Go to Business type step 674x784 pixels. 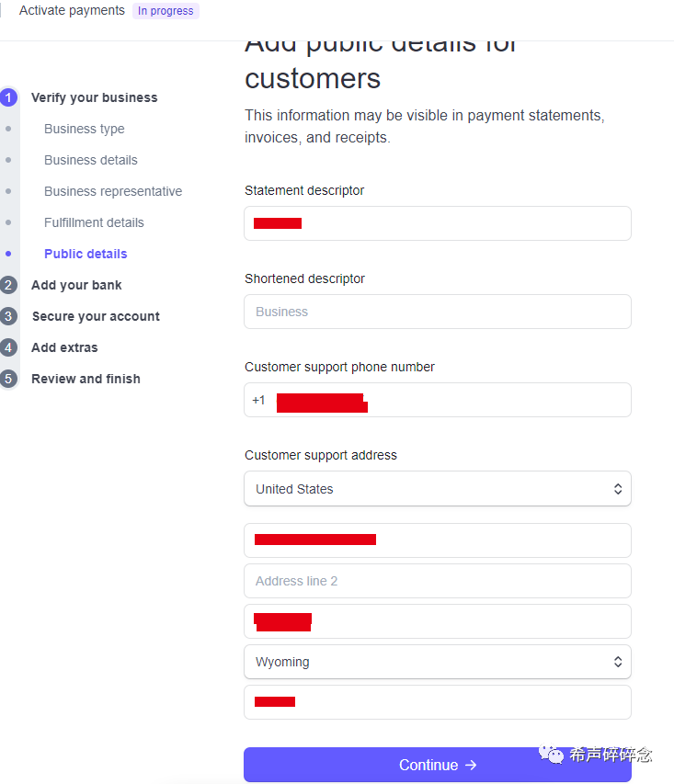coord(85,129)
